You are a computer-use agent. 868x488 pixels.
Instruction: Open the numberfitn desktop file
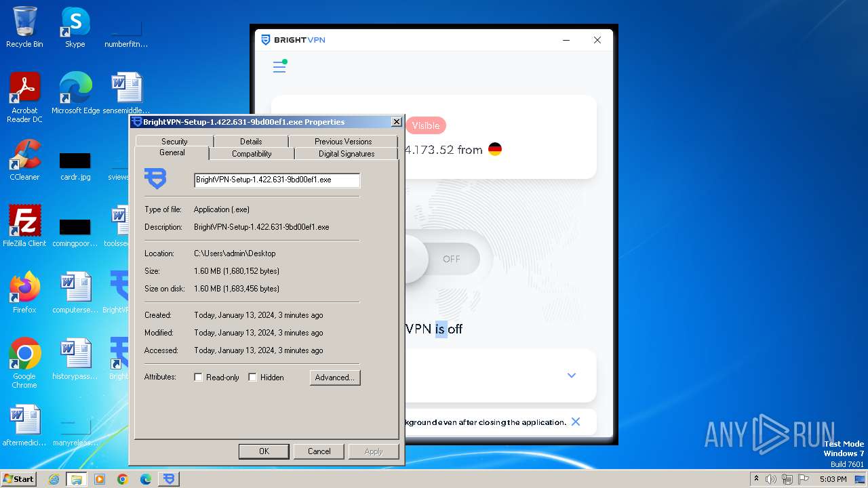126,34
